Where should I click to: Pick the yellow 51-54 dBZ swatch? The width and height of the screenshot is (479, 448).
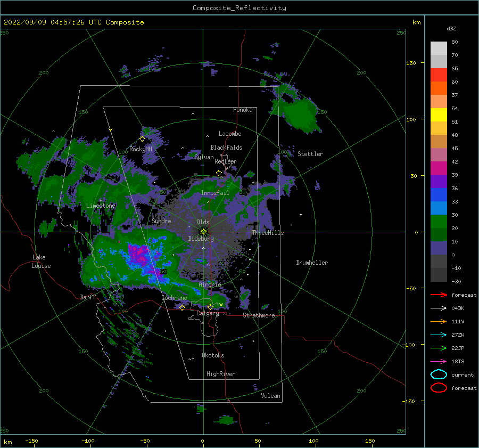439,115
